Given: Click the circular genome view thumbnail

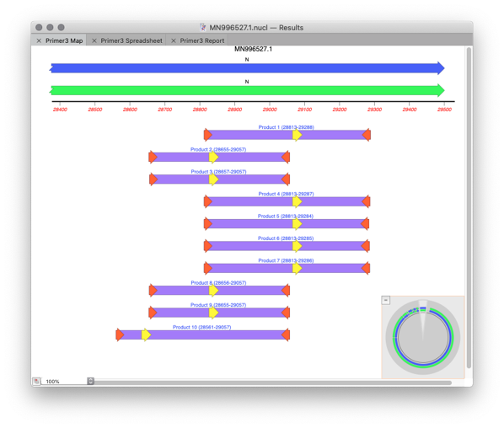Looking at the screenshot, I should [423, 337].
